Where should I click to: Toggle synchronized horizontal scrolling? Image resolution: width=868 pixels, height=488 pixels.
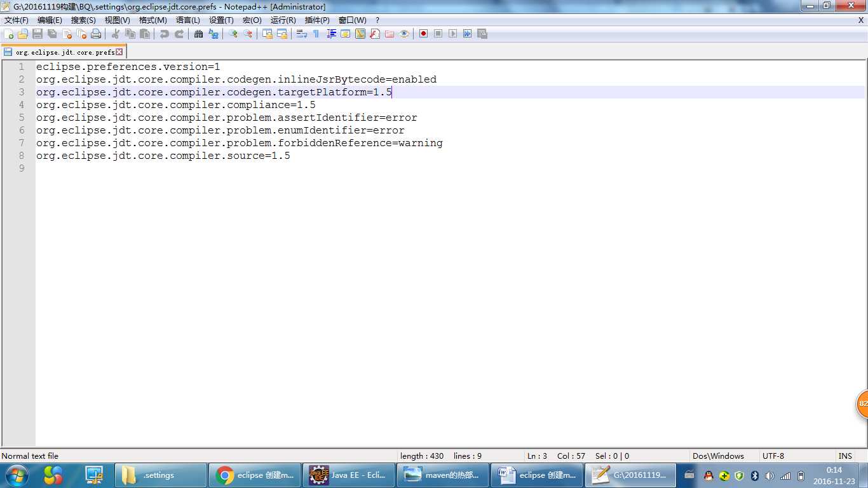click(x=281, y=34)
